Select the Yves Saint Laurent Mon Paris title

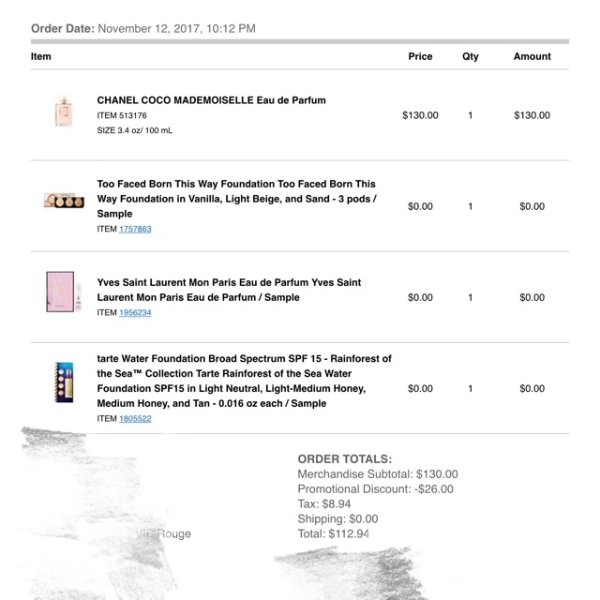229,290
